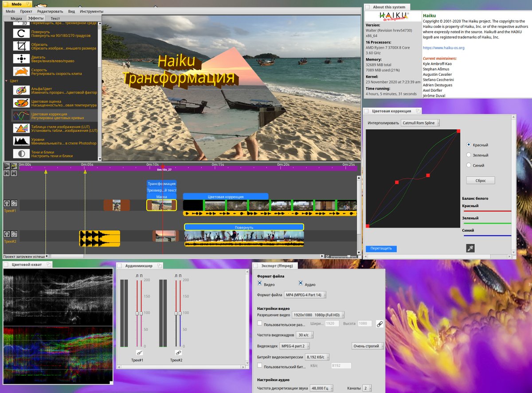532x393 pixels.
Task: Select the Colour Correction curves effect icon
Action: [21, 115]
